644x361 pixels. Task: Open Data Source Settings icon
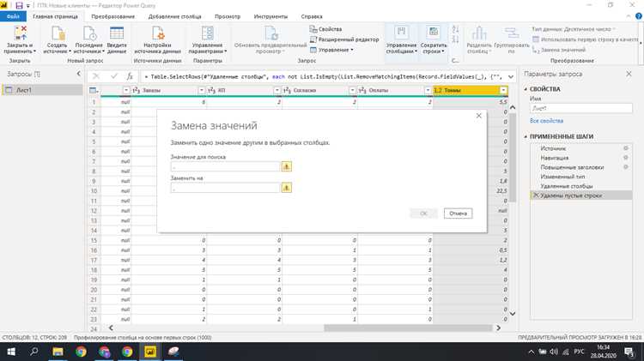tap(158, 33)
